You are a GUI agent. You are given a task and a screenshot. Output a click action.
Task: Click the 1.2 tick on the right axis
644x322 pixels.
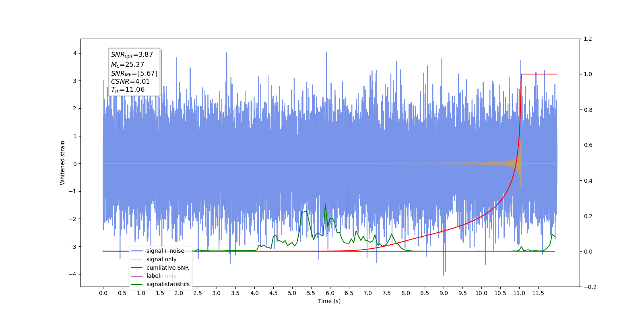pyautogui.click(x=588, y=39)
